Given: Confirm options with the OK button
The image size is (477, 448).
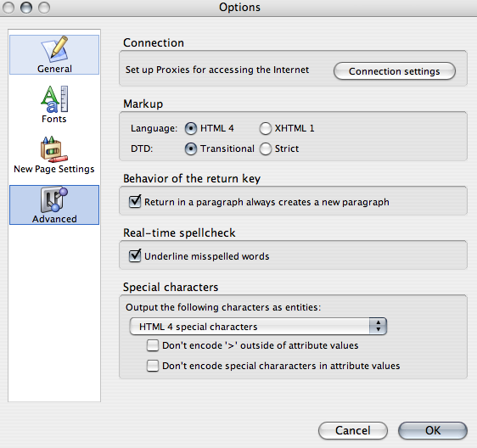Looking at the screenshot, I should click(433, 430).
